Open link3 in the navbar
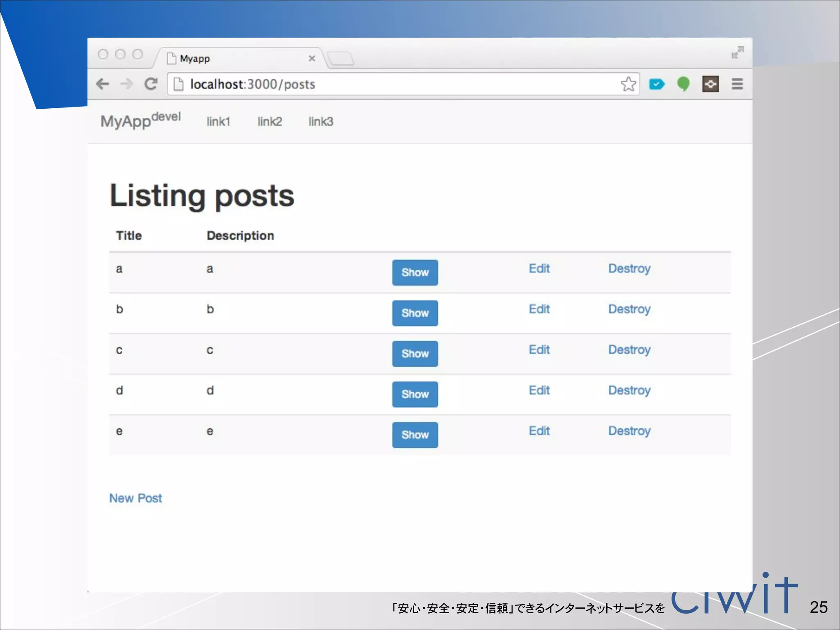Image resolution: width=840 pixels, height=630 pixels. point(321,121)
